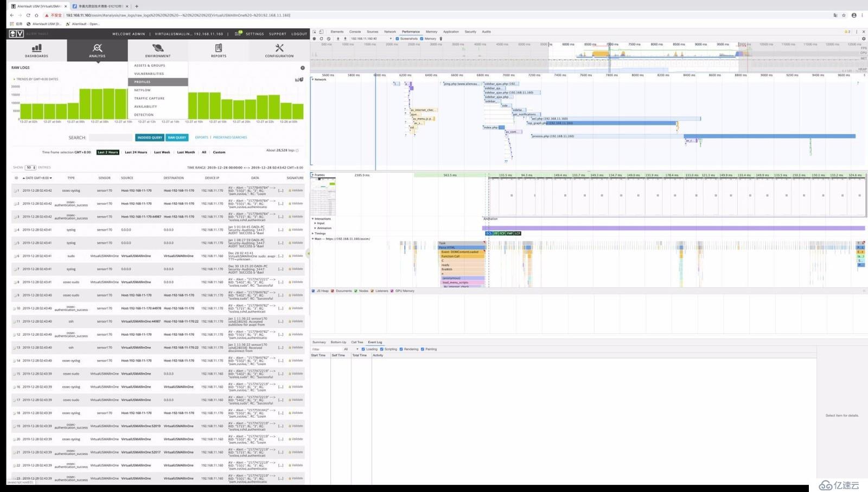Click the browser reload button
The height and width of the screenshot is (492, 868).
tap(28, 15)
